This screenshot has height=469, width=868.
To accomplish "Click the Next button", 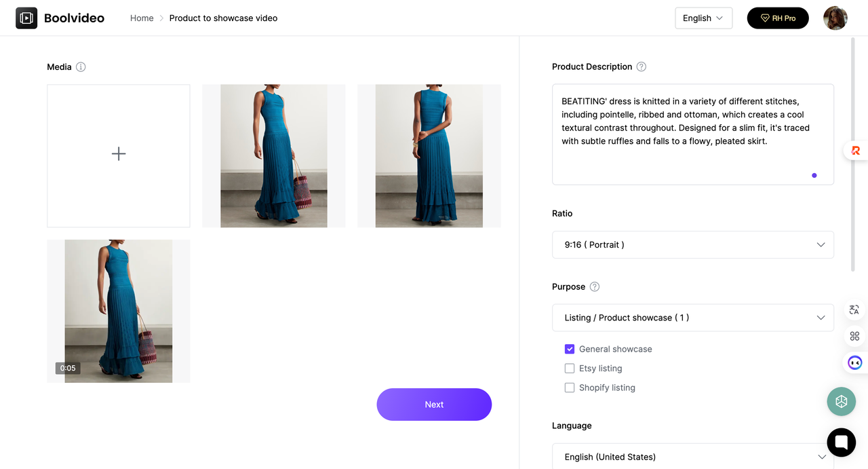I will pyautogui.click(x=434, y=405).
